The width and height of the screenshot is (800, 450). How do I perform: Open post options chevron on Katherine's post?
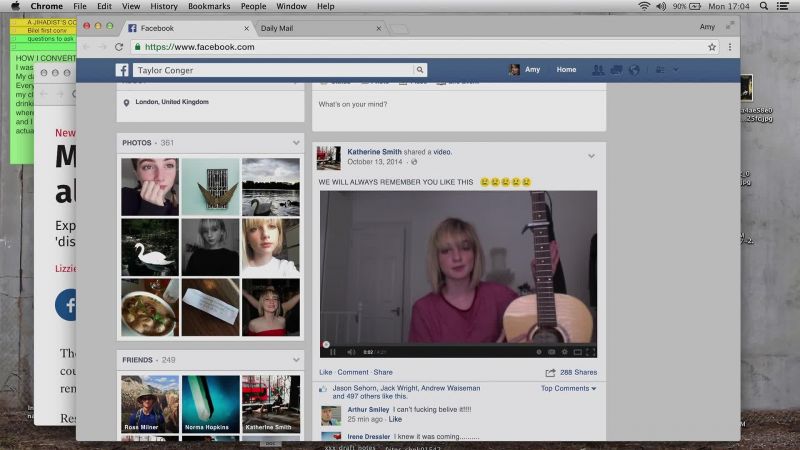pyautogui.click(x=591, y=156)
